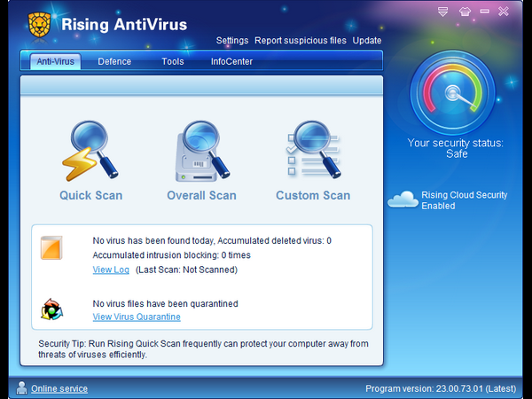Click 'No virus files have been quarantined' text
The image size is (532, 399).
click(x=165, y=303)
